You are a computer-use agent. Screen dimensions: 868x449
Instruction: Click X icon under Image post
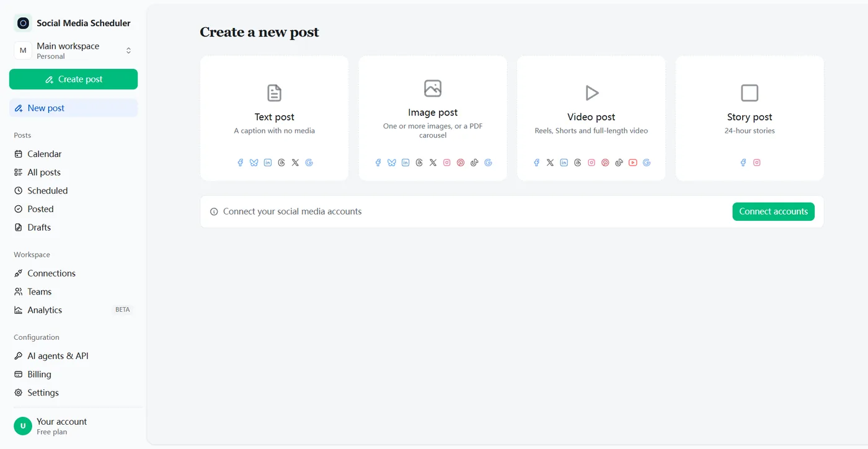(x=433, y=162)
